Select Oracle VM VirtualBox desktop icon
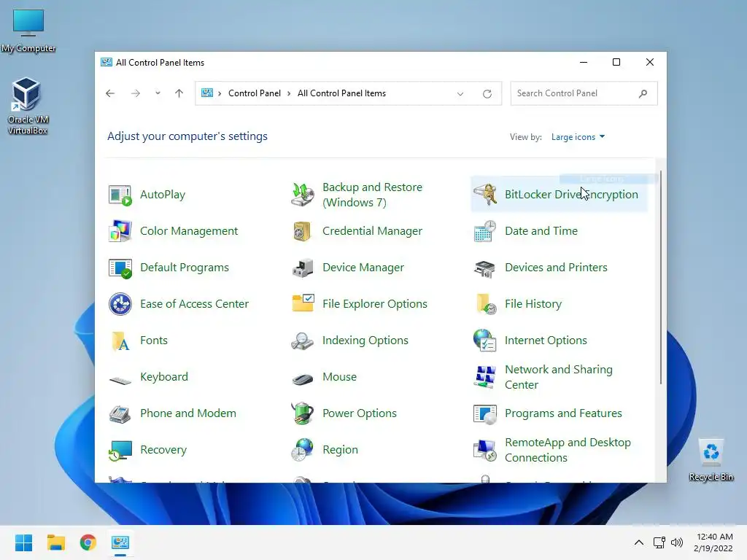 [x=28, y=106]
